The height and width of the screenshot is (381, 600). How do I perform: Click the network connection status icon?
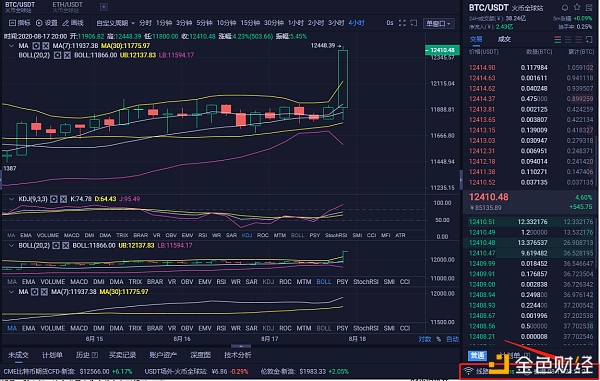pyautogui.click(x=468, y=371)
